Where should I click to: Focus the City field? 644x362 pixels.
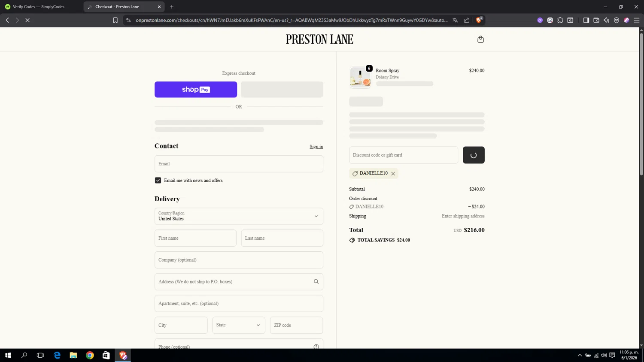click(x=181, y=325)
